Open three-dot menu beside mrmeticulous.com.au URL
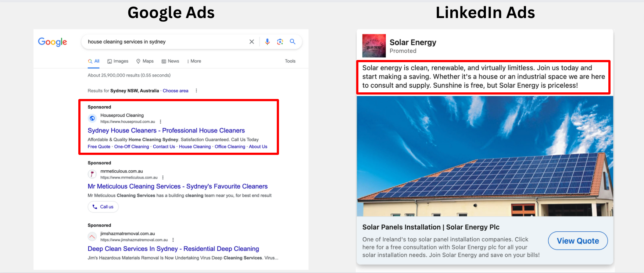Image resolution: width=644 pixels, height=273 pixels. click(x=163, y=178)
